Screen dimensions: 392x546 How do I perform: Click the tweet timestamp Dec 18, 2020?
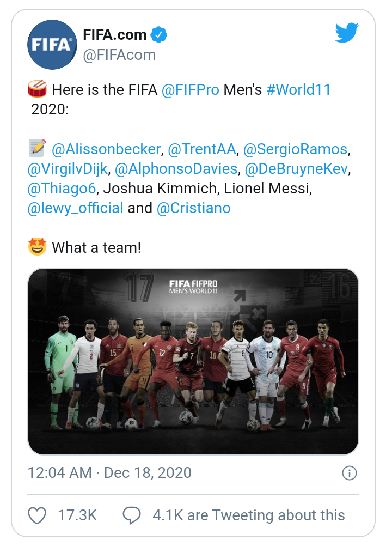(x=109, y=472)
